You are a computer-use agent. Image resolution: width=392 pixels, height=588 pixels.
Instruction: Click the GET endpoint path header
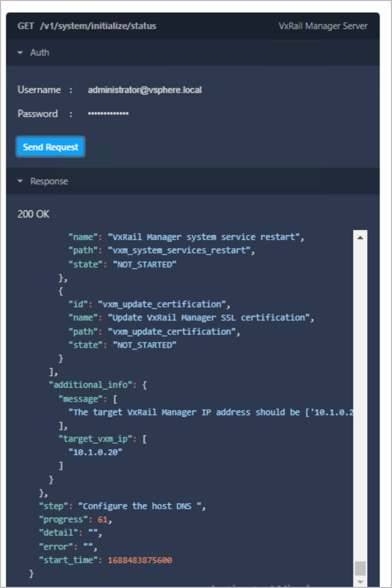(x=87, y=26)
